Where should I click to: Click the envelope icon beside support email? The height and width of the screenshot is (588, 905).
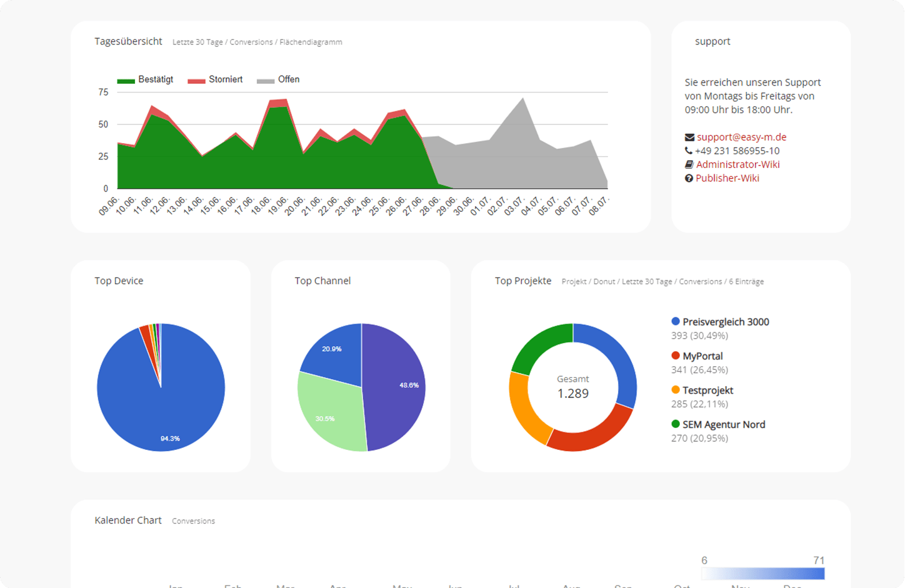click(x=689, y=137)
